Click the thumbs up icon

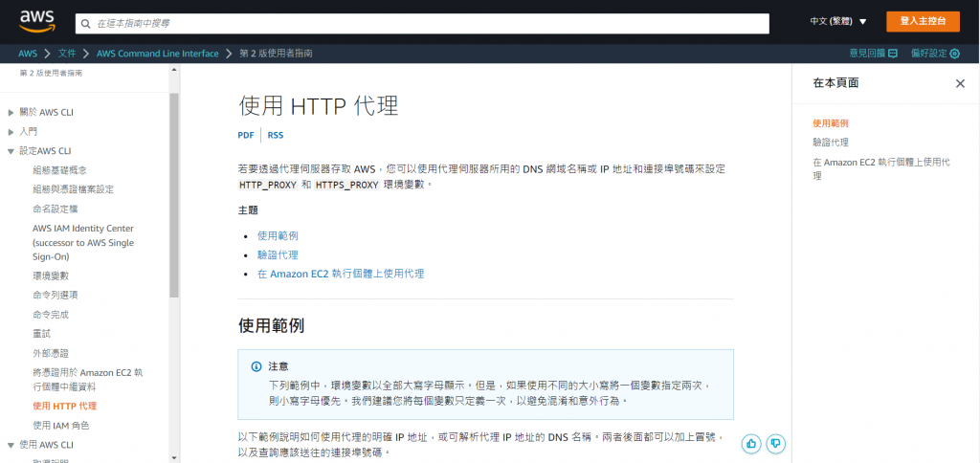pos(751,444)
